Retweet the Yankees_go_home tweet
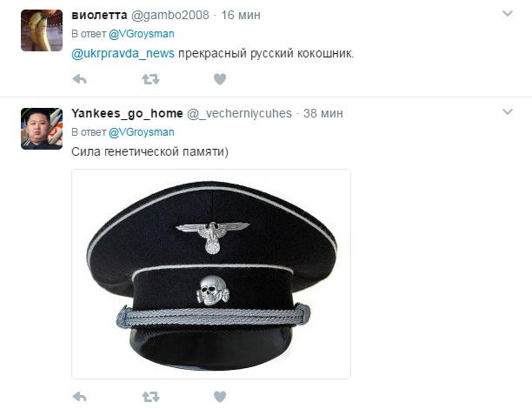 tap(150, 397)
